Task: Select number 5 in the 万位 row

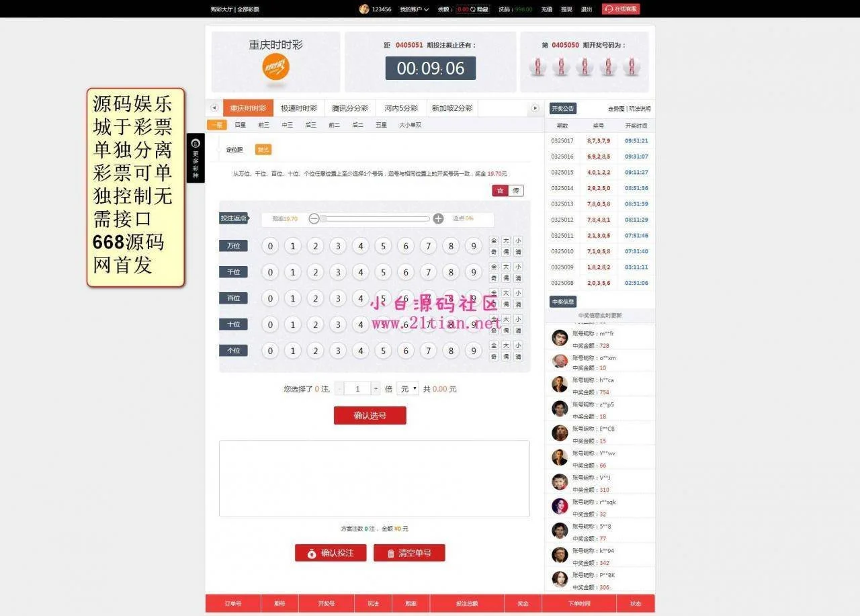Action: [383, 246]
